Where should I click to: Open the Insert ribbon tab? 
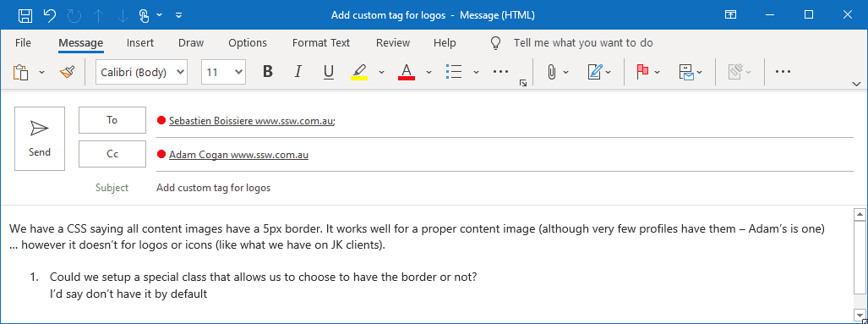coord(140,42)
